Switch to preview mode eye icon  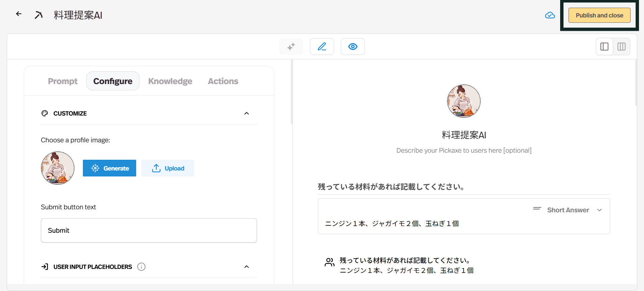tap(353, 47)
